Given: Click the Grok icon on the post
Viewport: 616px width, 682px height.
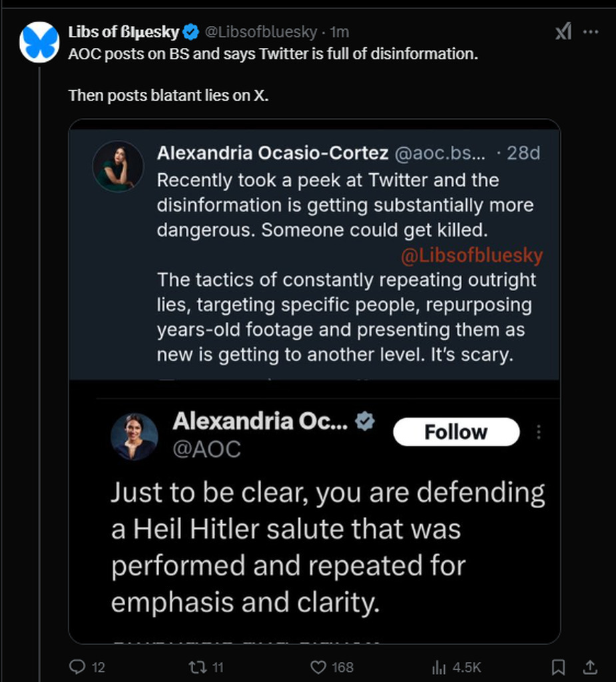Looking at the screenshot, I should coord(563,32).
